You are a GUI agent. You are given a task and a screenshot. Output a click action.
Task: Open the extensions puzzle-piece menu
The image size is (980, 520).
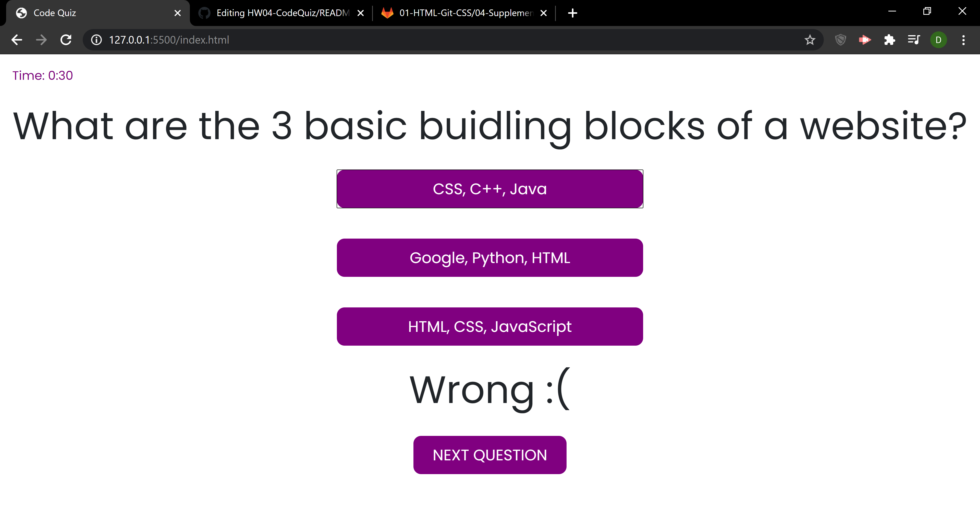tap(889, 40)
